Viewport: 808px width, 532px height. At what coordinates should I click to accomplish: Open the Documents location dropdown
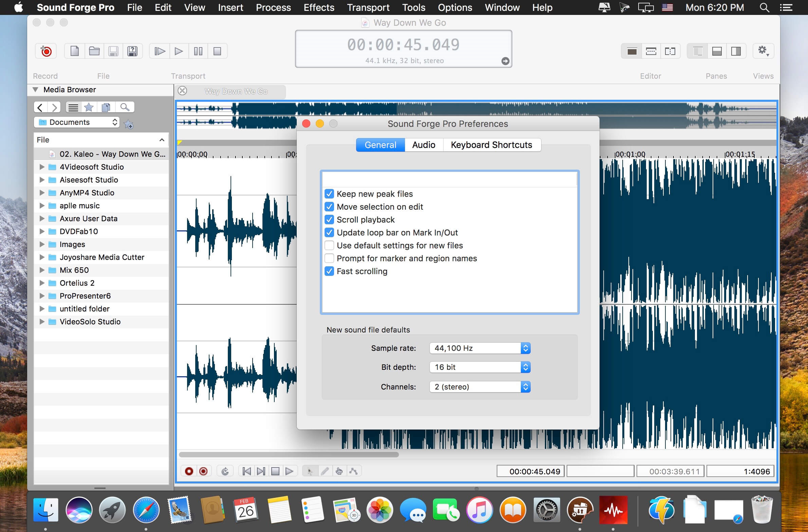coord(77,122)
